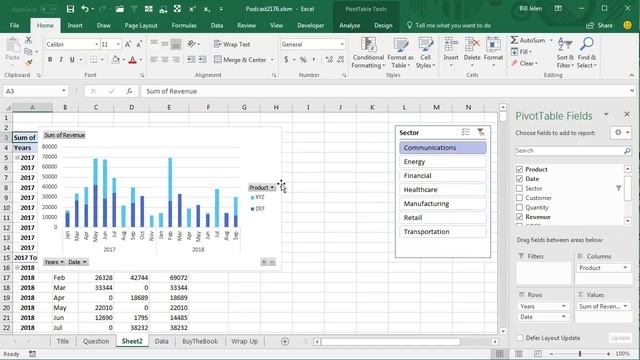The width and height of the screenshot is (640, 360).
Task: Switch to the Data sheet tab
Action: click(x=161, y=341)
